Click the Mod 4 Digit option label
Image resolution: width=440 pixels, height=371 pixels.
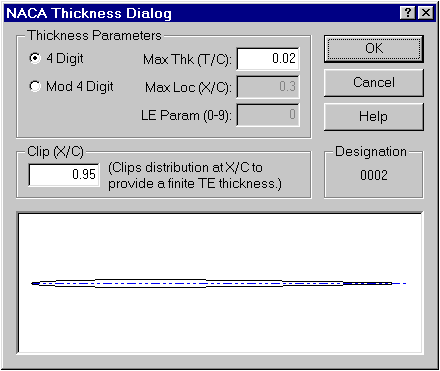coord(80,87)
